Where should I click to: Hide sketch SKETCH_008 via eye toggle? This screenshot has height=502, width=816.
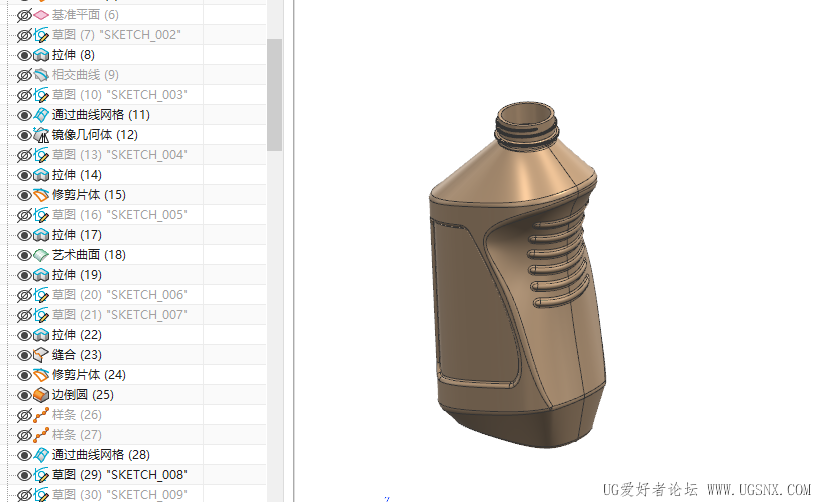(x=24, y=475)
